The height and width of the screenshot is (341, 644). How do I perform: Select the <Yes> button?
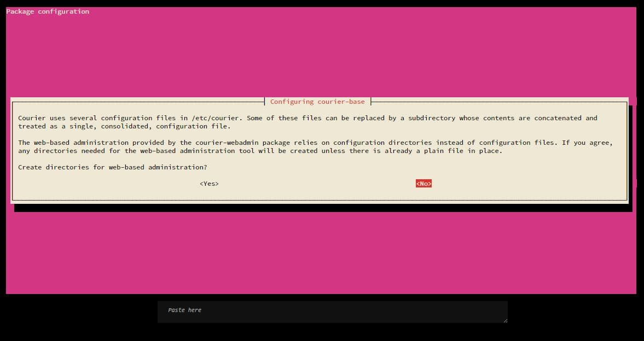(209, 184)
